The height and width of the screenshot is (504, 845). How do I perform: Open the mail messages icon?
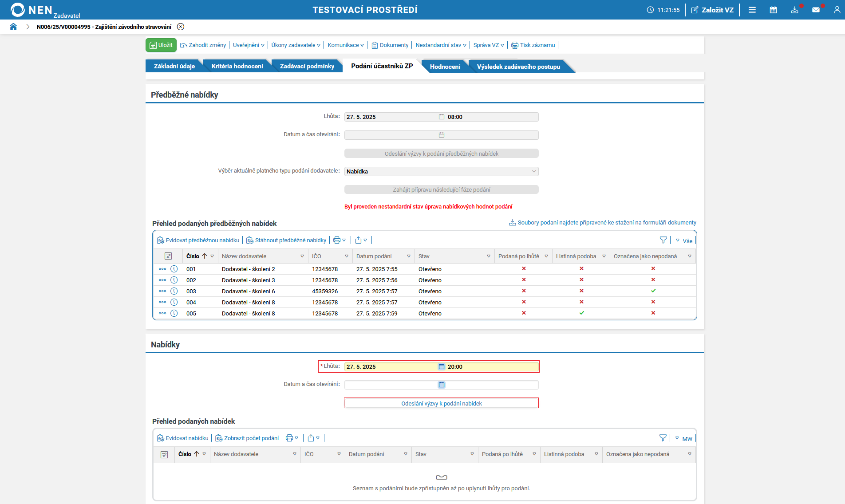coord(816,10)
